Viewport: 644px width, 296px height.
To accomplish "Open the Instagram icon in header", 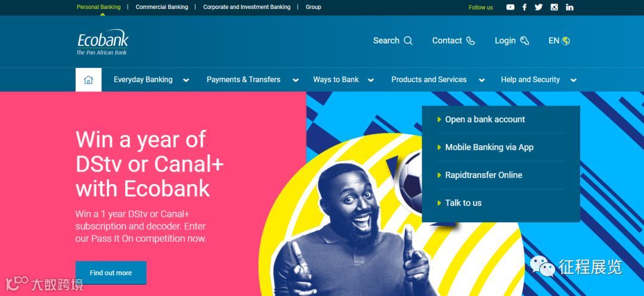I will (554, 7).
